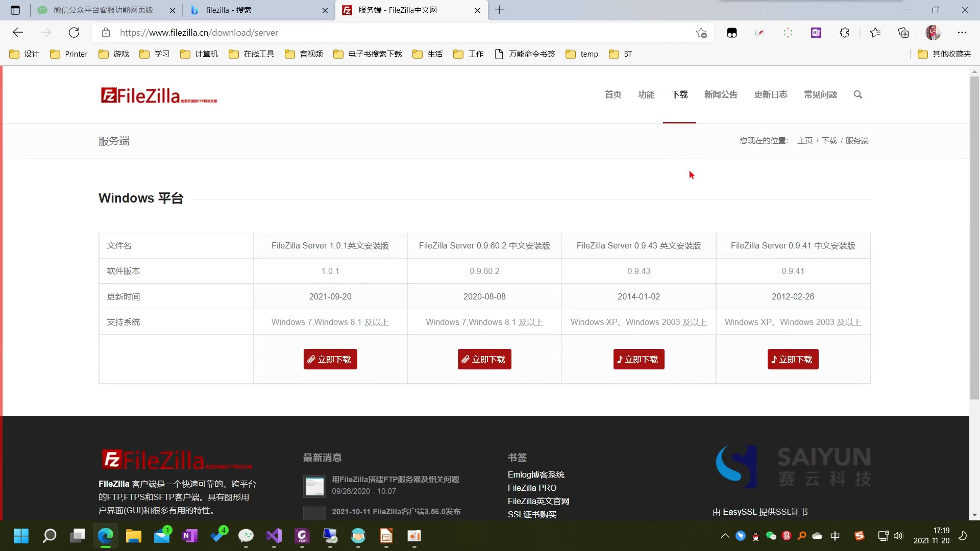This screenshot has height=551, width=980.
Task: Open 2021-10-11 FileZilla客户端3.56.0发布 news
Action: coord(396,511)
